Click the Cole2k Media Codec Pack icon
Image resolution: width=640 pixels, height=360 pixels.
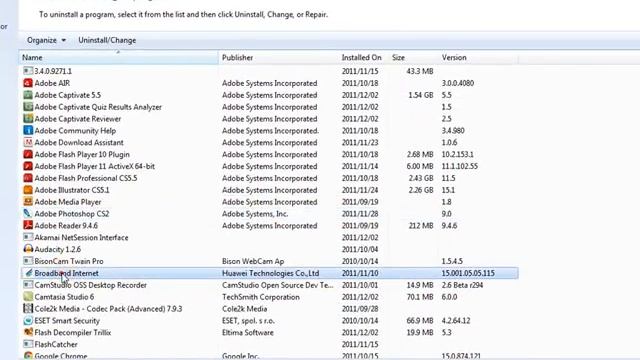28,309
